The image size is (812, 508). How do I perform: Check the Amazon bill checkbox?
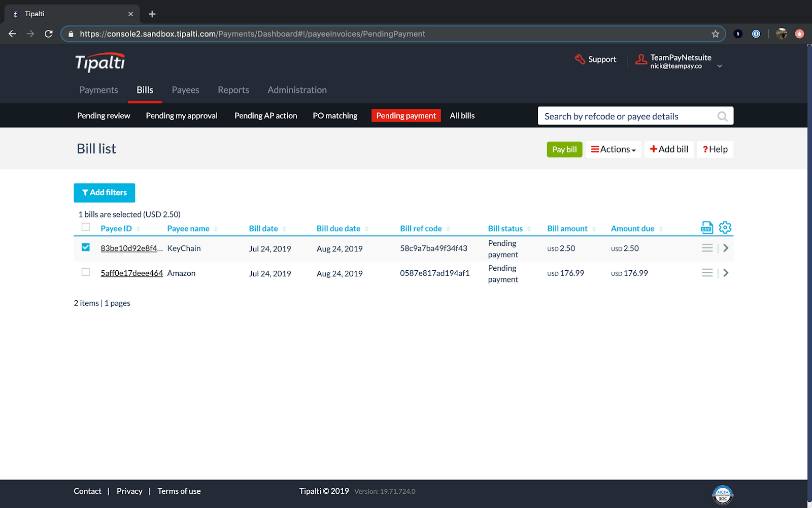pyautogui.click(x=86, y=272)
